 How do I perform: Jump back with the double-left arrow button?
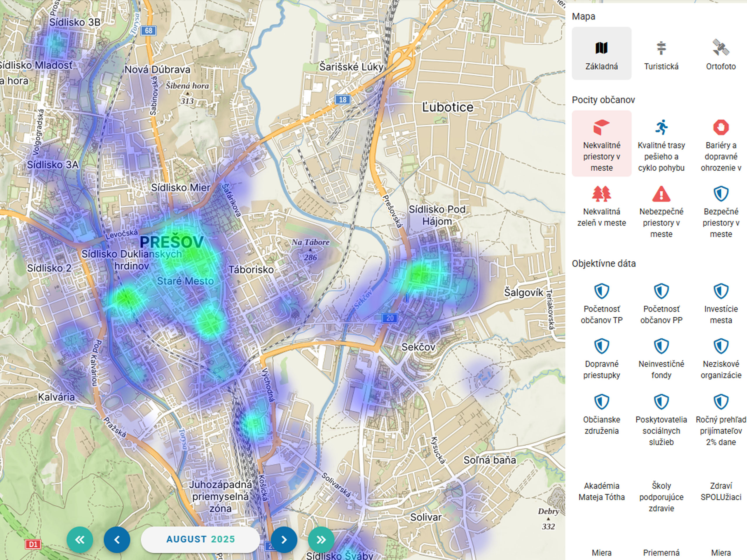point(80,540)
